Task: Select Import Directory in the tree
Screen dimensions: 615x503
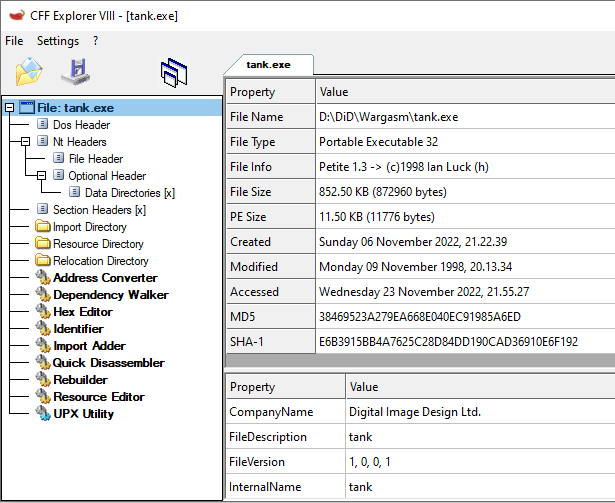Action: pos(90,227)
